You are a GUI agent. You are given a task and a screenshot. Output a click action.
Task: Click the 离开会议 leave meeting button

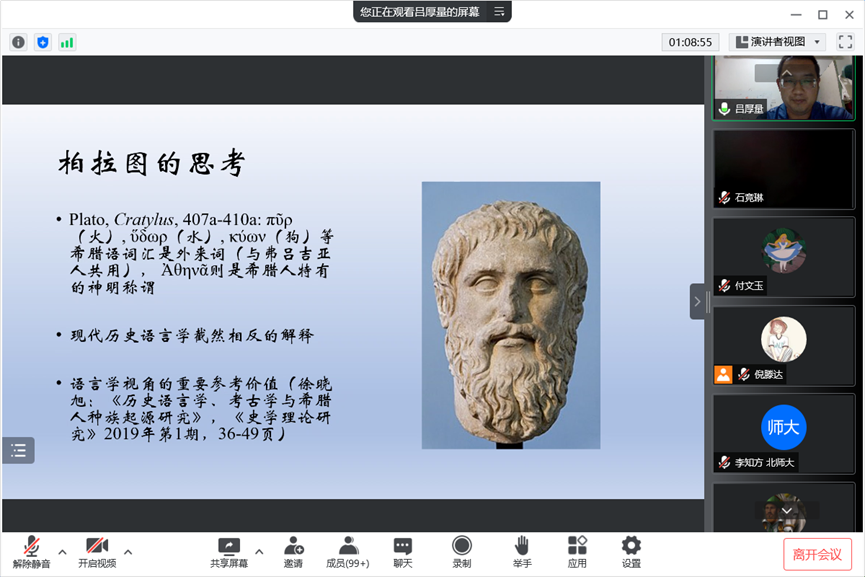click(817, 554)
